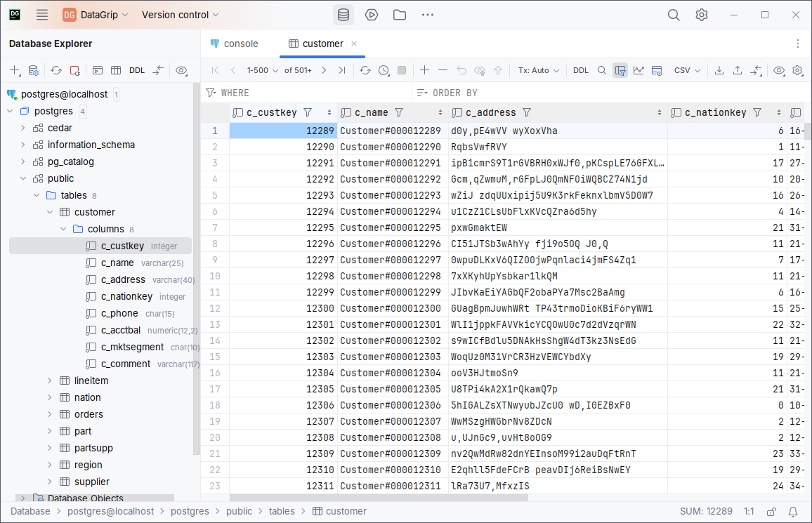Click public in the bottom breadcrumb
Screen dimensions: 812x523
239,512
